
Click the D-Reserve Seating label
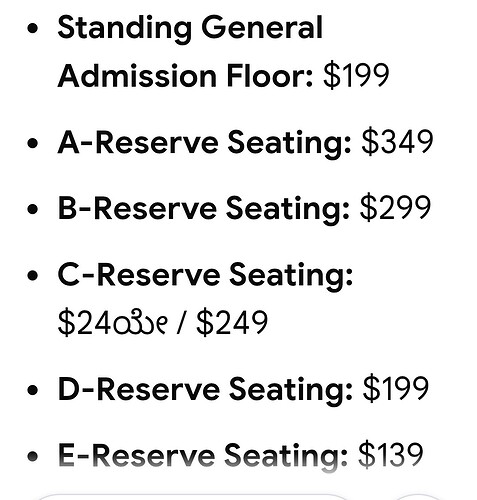[205, 389]
